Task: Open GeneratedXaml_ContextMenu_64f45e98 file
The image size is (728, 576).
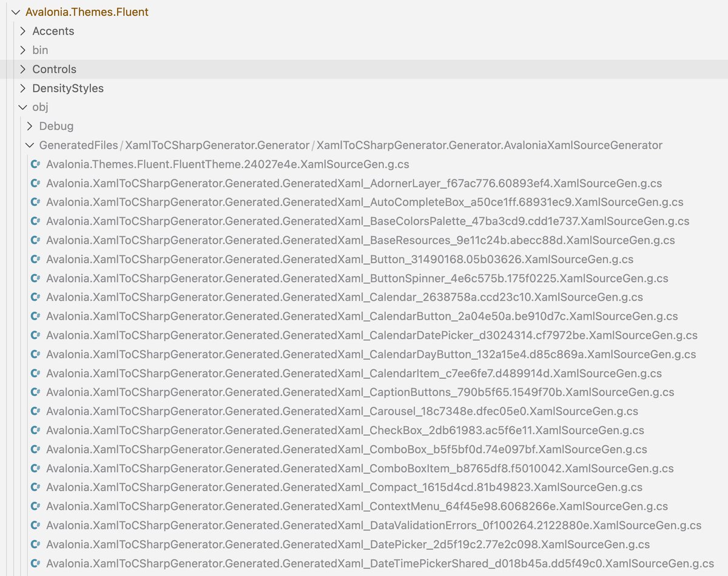Action: 357,506
